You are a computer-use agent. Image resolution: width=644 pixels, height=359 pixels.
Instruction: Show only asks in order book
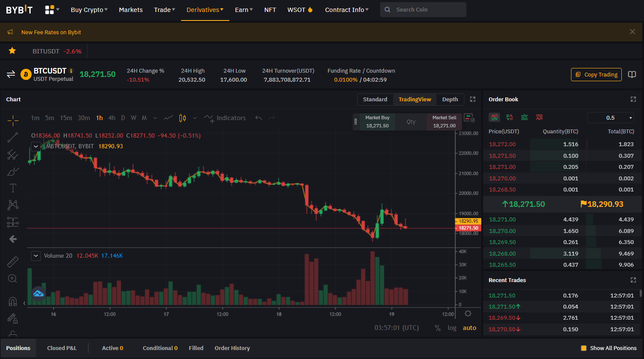tap(539, 117)
